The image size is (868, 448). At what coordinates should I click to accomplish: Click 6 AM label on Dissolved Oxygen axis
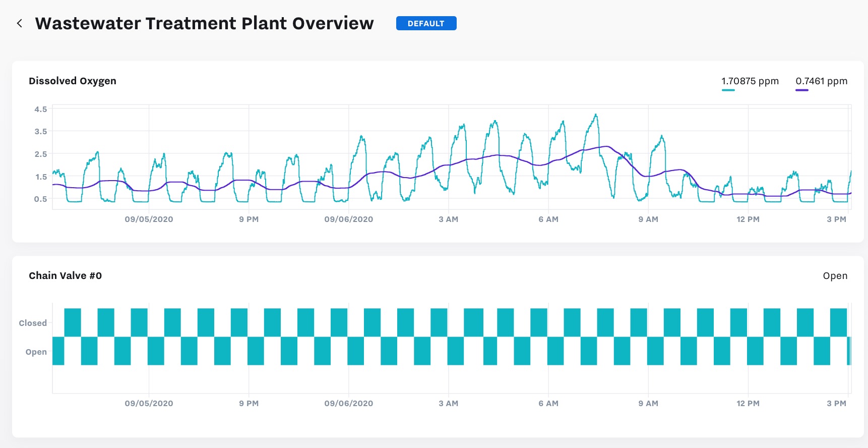point(548,219)
